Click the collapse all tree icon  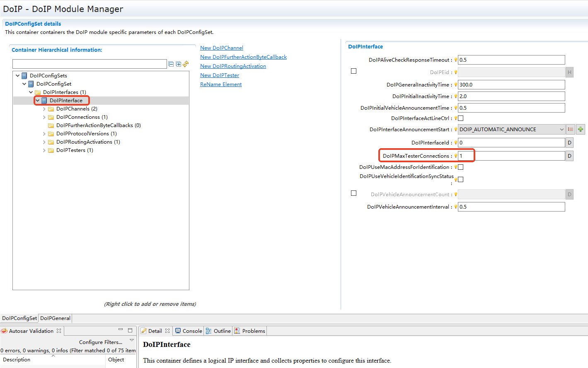[171, 64]
